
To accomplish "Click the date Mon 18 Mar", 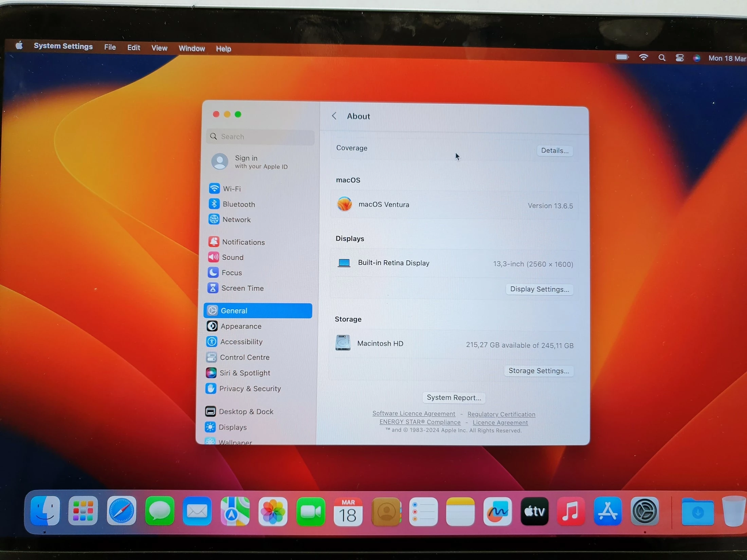I will (x=727, y=58).
